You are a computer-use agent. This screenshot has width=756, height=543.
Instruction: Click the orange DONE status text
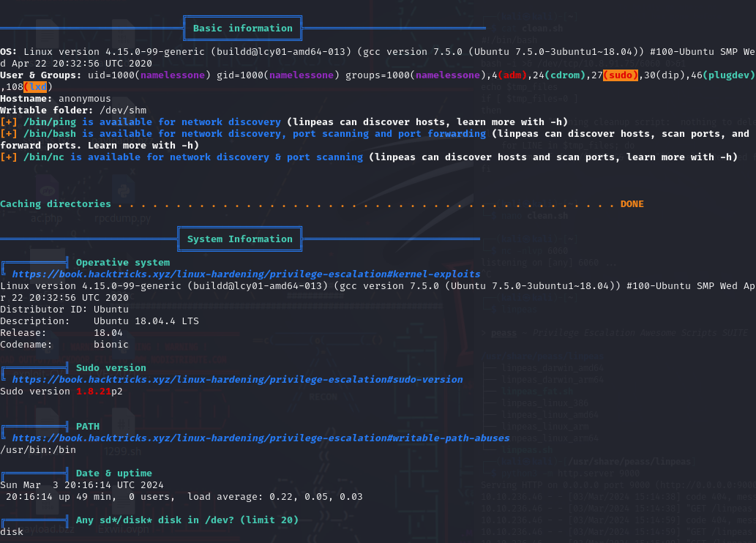632,204
